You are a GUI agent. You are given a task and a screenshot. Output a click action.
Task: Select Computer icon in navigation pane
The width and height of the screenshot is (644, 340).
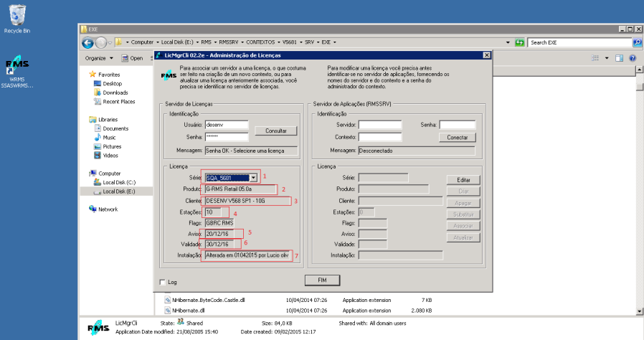[93, 174]
